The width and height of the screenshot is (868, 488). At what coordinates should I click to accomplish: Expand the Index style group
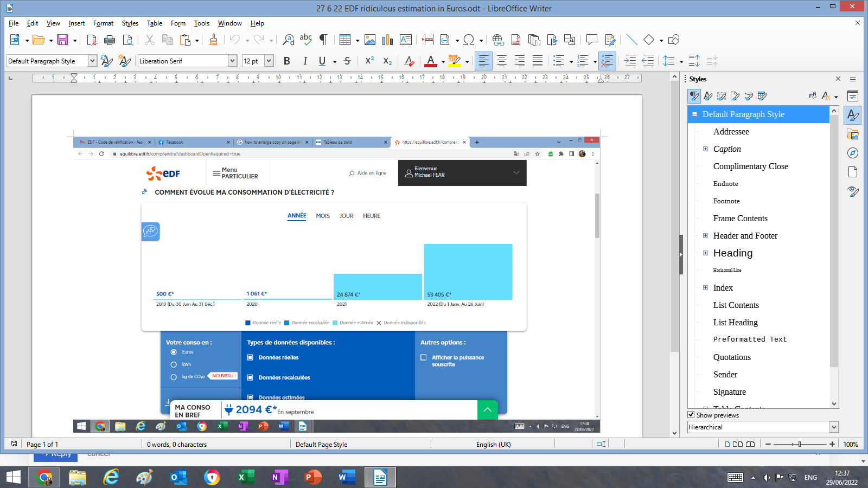coord(705,287)
